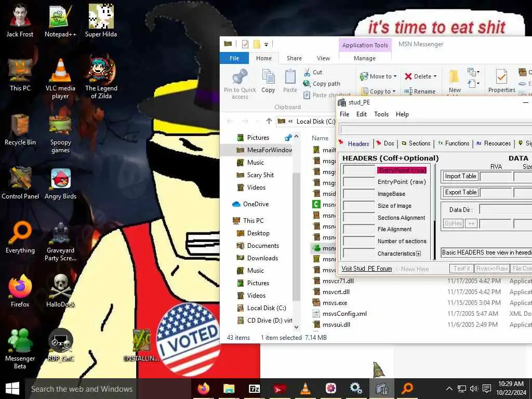The width and height of the screenshot is (532, 399).
Task: Select Graveyard Party Screensaver icon
Action: point(60,241)
